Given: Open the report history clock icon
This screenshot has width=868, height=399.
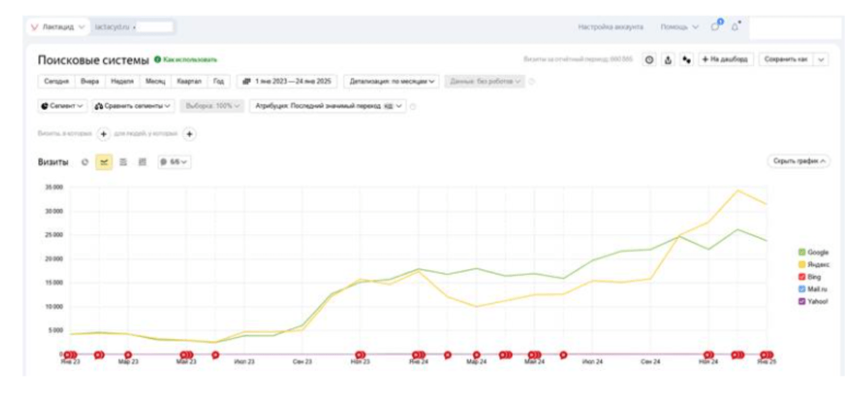Looking at the screenshot, I should [650, 60].
